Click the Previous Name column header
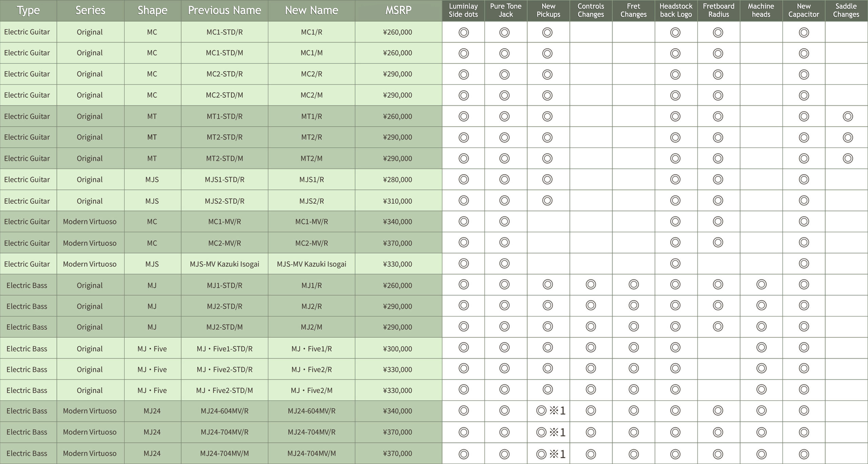 (x=224, y=11)
